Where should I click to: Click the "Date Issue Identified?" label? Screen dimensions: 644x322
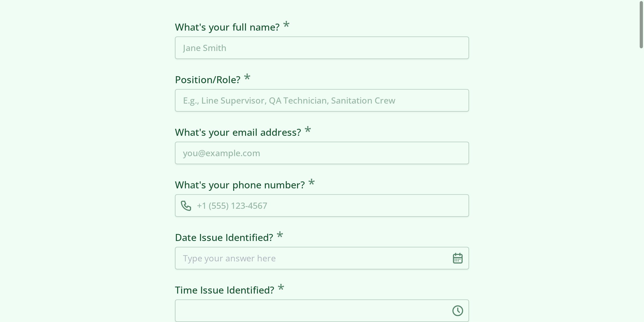tap(224, 238)
